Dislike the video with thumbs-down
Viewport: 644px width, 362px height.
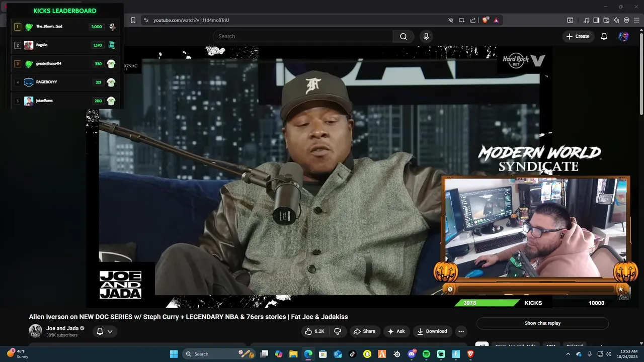tap(338, 331)
